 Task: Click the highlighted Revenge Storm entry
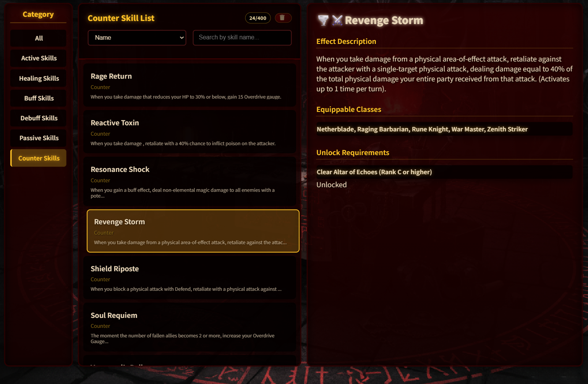pos(193,231)
